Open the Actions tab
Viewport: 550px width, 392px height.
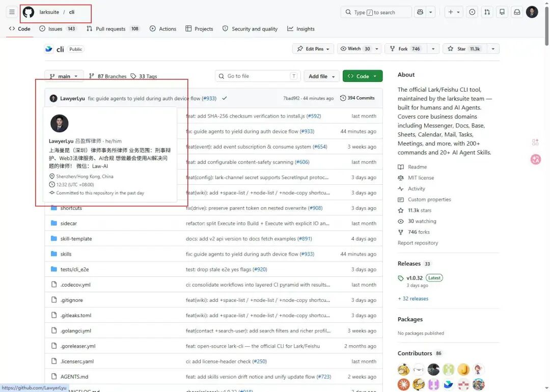[x=163, y=29]
